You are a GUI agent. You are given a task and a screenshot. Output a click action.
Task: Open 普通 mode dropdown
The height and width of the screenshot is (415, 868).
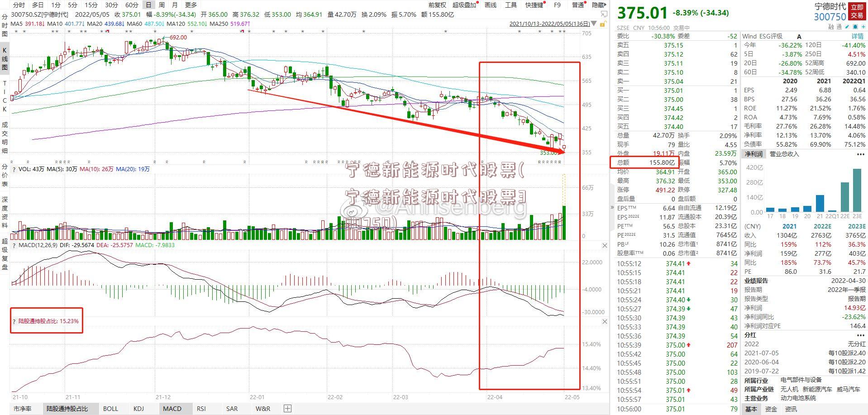[x=578, y=5]
